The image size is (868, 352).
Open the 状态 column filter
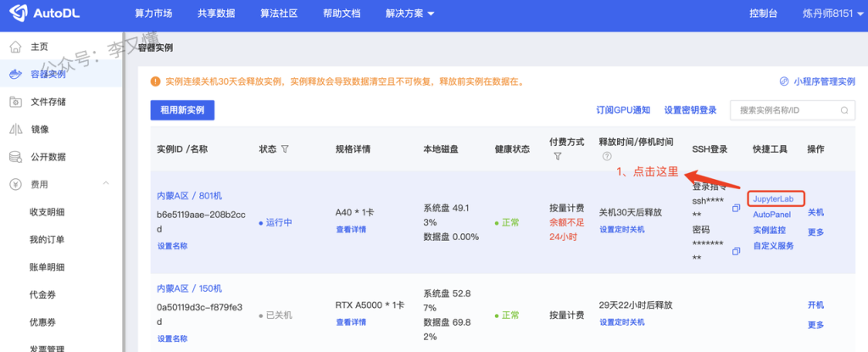coord(285,149)
